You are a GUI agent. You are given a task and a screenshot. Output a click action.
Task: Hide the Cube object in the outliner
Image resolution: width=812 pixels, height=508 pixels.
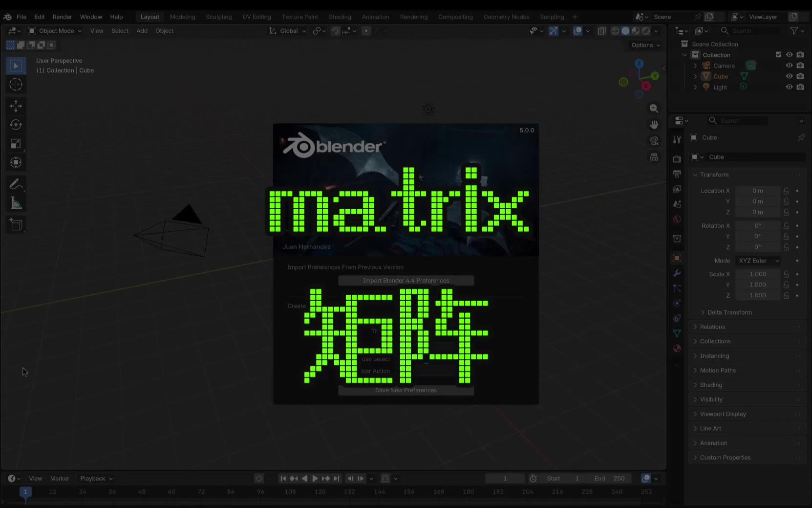coord(789,76)
